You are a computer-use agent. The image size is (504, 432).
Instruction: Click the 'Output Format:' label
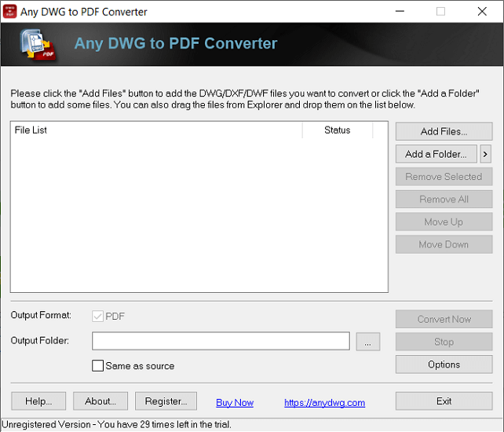pos(41,315)
